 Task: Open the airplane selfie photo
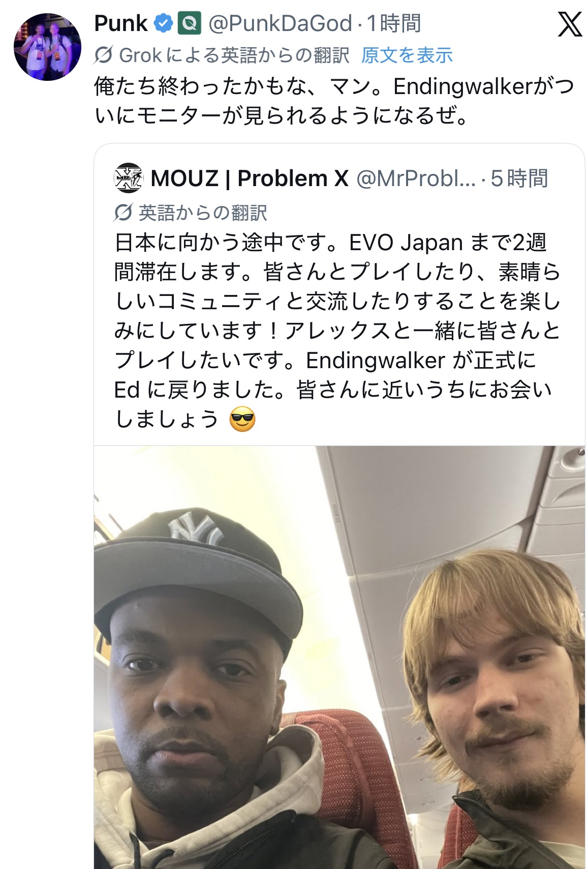pyautogui.click(x=339, y=657)
